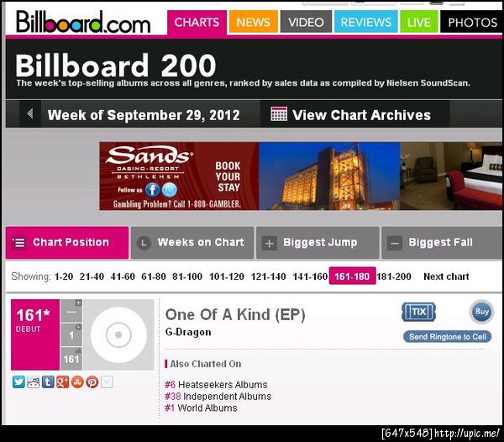Show chart positions 61-80
504x442 pixels.
(154, 276)
